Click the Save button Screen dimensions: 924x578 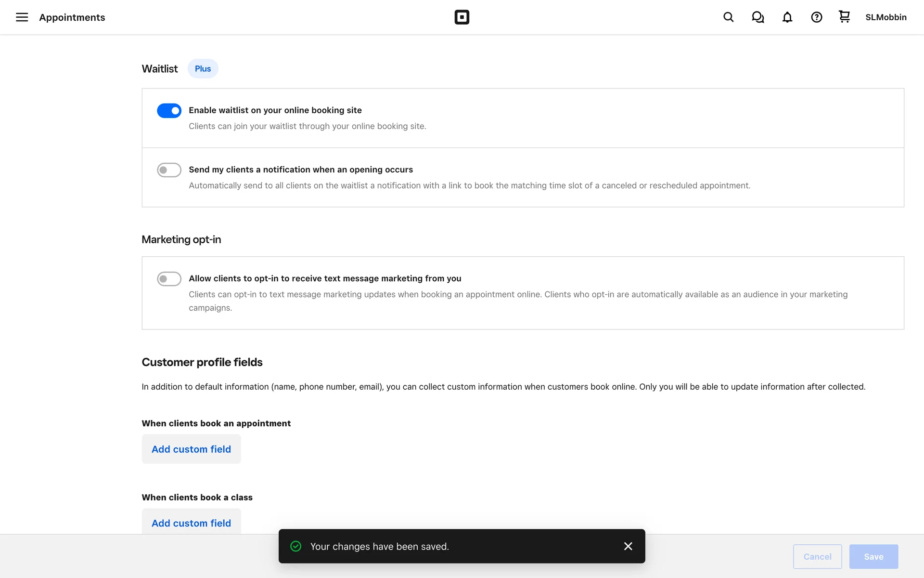[873, 556]
